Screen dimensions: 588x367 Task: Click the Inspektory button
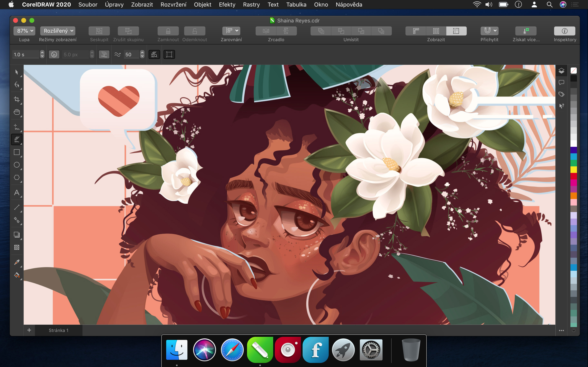(x=565, y=31)
